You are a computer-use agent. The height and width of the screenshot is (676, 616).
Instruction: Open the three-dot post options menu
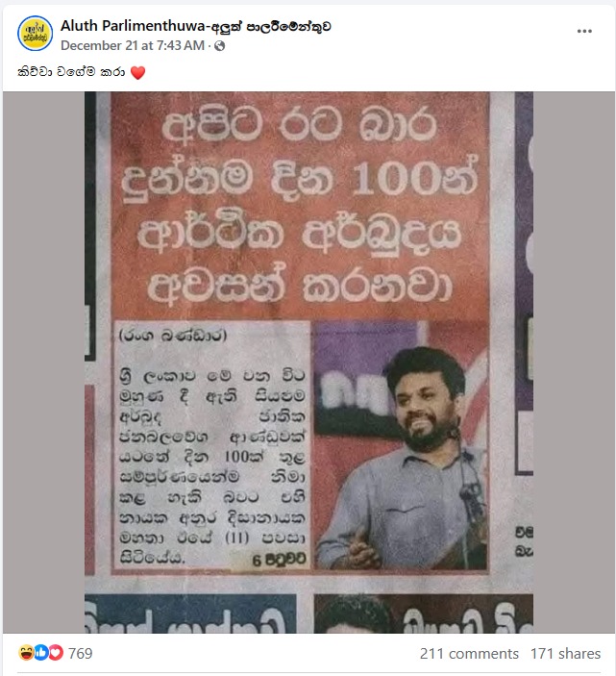(x=584, y=31)
